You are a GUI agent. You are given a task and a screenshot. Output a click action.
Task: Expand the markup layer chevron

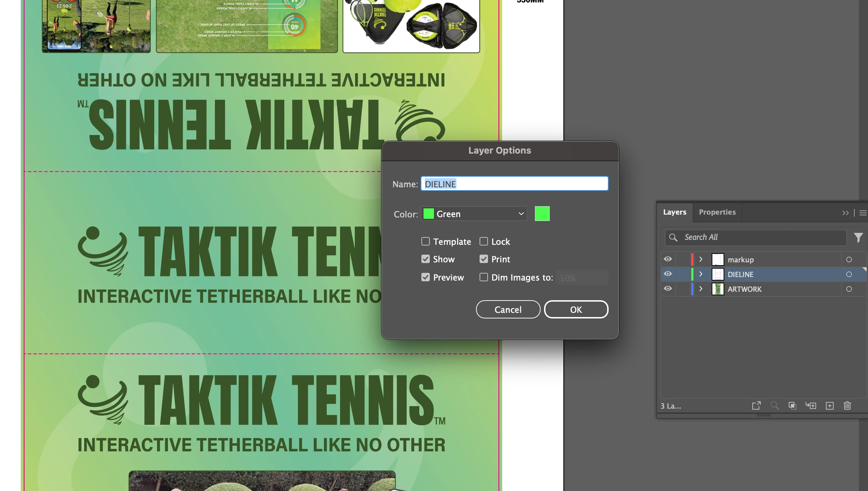click(x=701, y=259)
